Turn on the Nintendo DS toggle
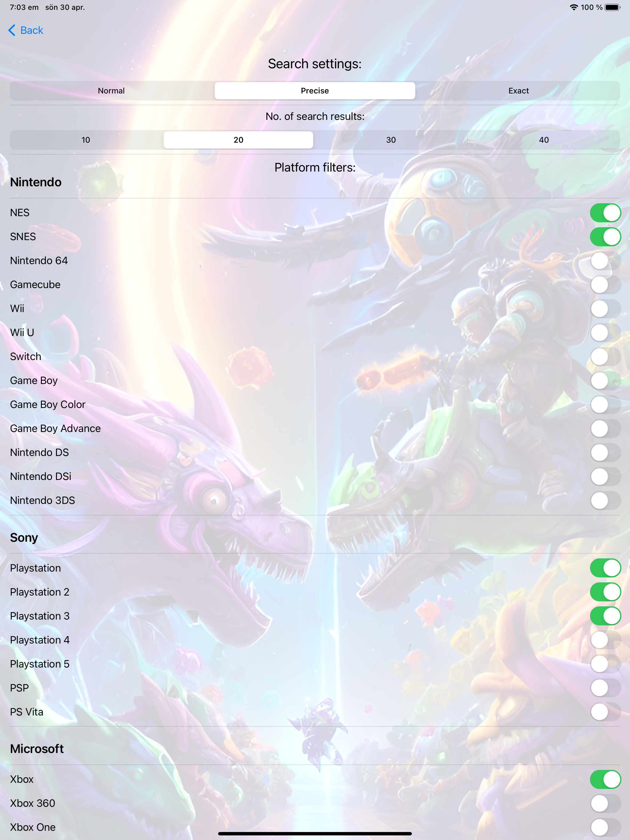The image size is (630, 840). tap(605, 453)
